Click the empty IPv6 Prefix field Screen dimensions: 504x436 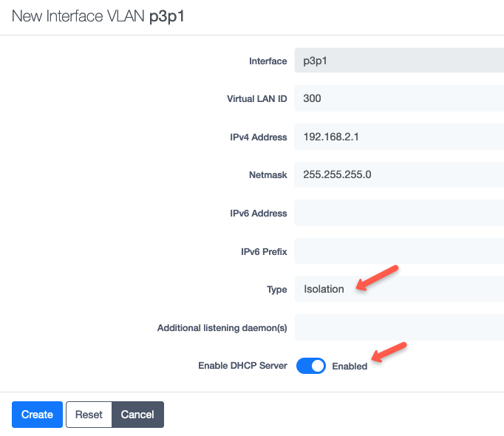[x=399, y=251]
